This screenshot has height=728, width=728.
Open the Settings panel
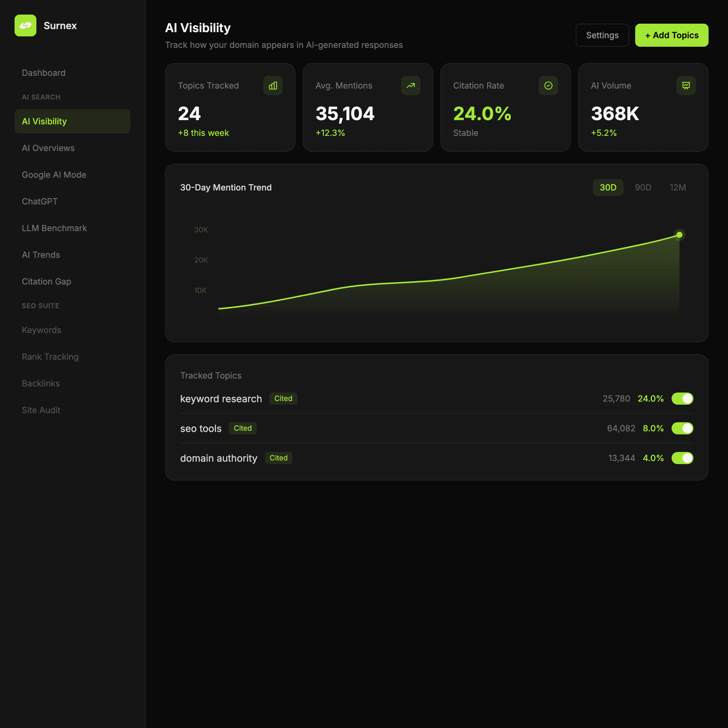coord(602,35)
